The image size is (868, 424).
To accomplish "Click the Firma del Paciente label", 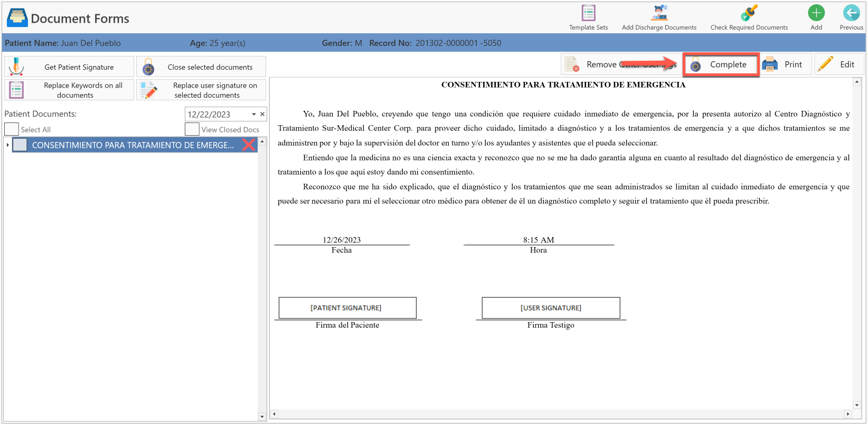I will [x=347, y=325].
